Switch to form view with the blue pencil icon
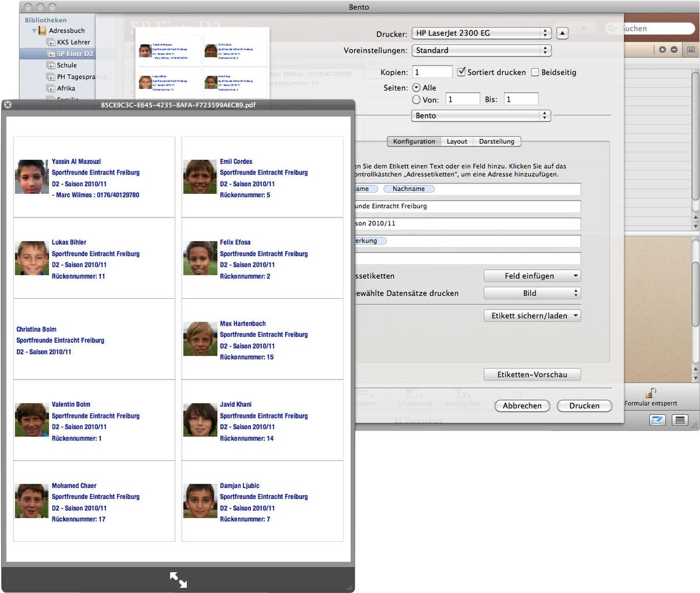 [x=657, y=420]
